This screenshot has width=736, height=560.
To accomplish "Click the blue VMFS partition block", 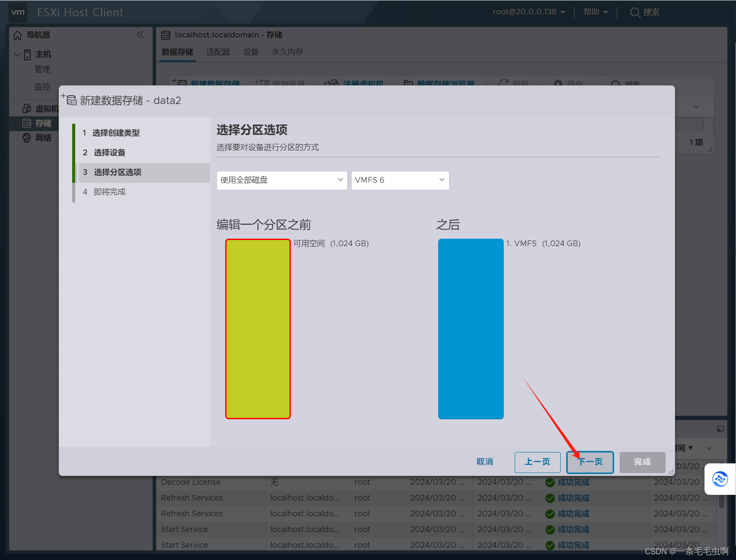I will click(x=471, y=329).
